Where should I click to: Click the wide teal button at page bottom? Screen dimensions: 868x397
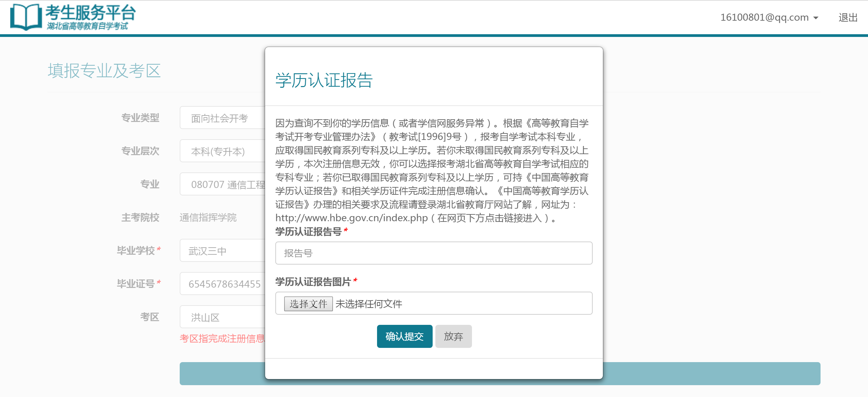711,374
